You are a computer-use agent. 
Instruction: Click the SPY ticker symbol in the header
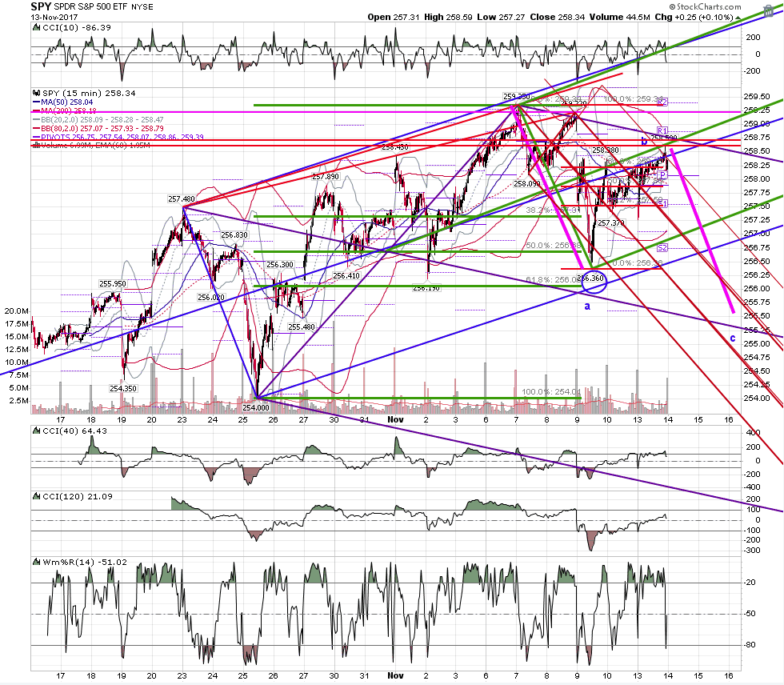(x=41, y=6)
